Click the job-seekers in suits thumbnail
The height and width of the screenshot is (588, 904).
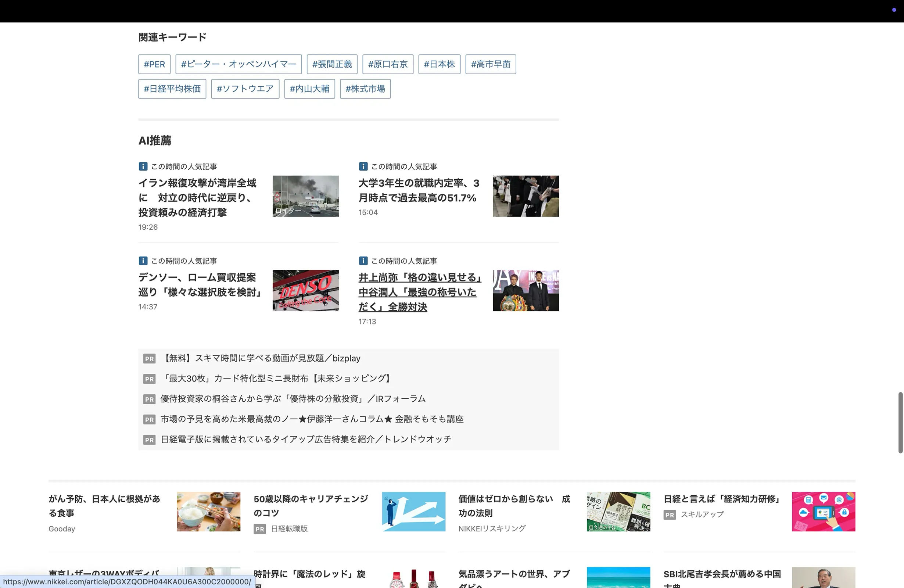[x=526, y=196]
